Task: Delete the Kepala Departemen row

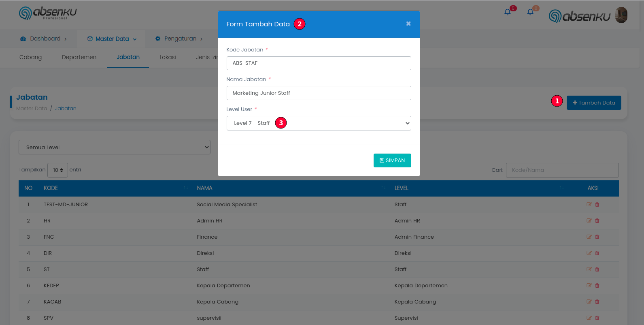Action: click(597, 286)
